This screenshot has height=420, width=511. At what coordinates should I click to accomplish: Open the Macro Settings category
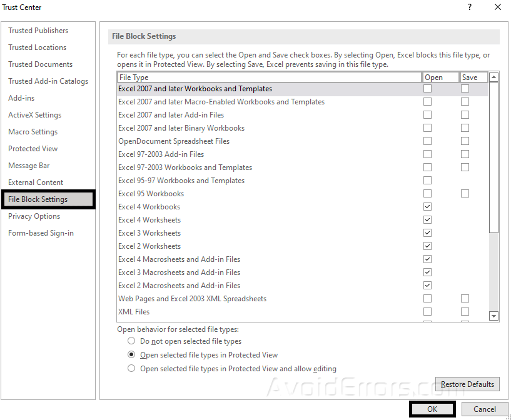coord(33,132)
